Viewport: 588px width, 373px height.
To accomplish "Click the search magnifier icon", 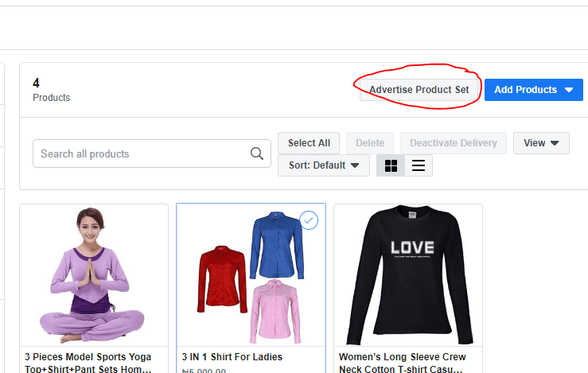I will pos(257,153).
